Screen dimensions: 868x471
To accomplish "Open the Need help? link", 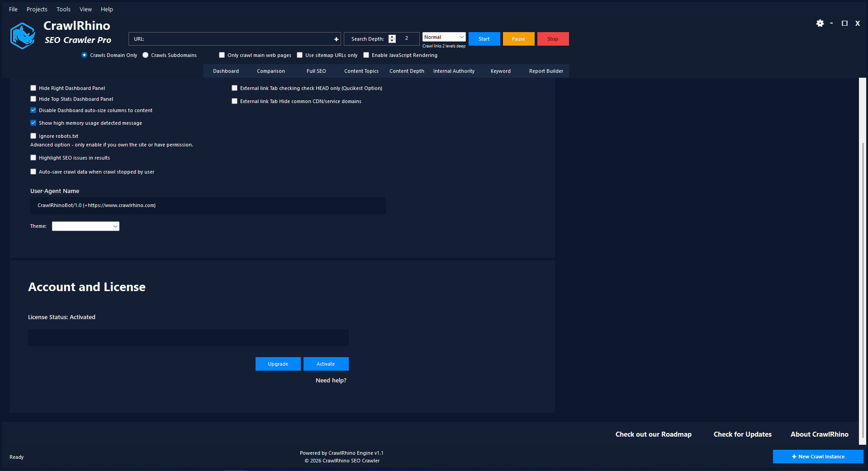I will [x=331, y=381].
